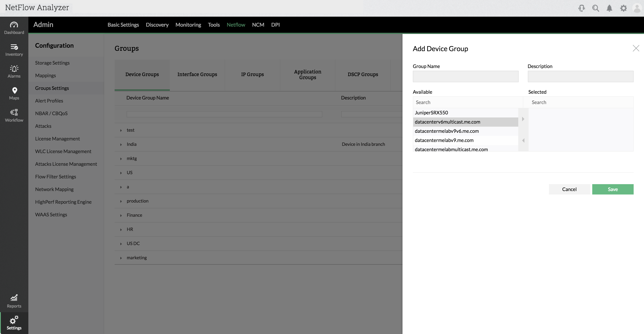644x334 pixels.
Task: Click the right arrow to move device to Selected
Action: (523, 119)
